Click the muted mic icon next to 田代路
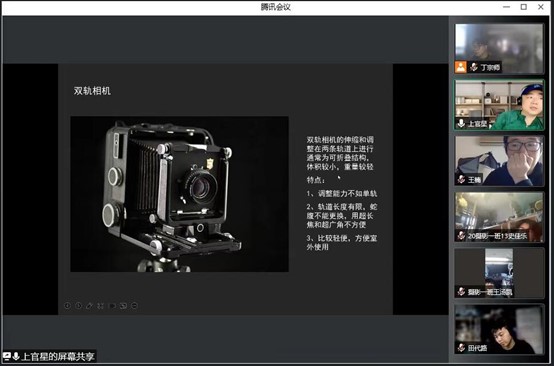This screenshot has height=366, width=554. (x=461, y=348)
